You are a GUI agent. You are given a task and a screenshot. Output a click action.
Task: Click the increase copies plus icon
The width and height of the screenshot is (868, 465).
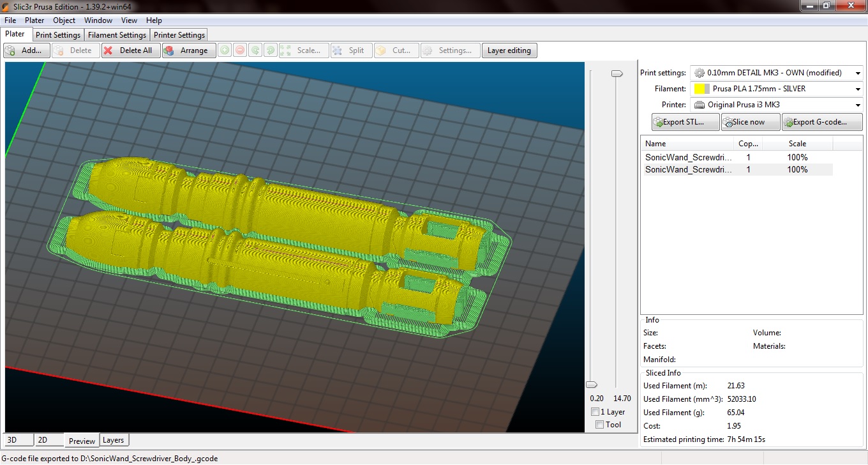[225, 50]
